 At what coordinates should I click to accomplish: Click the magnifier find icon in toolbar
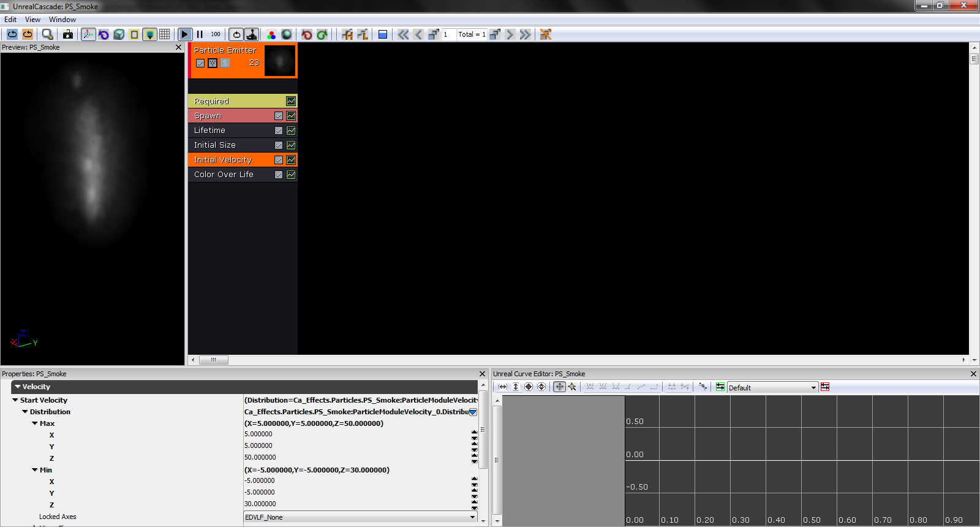47,34
